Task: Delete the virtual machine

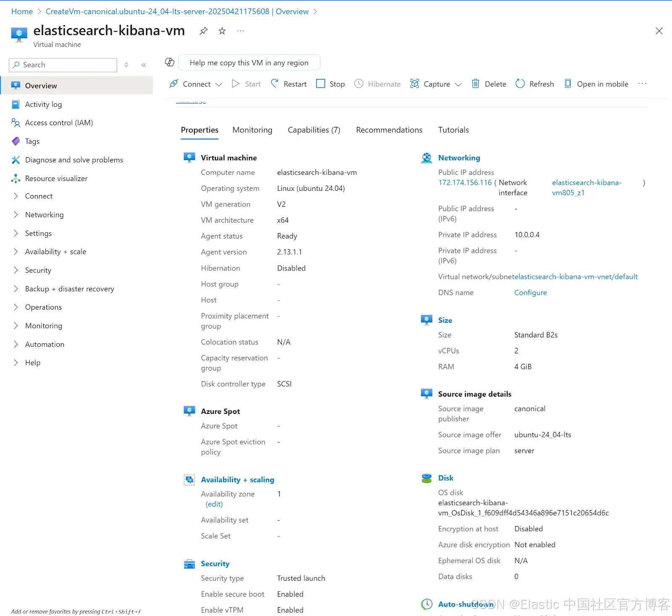Action: 489,84
